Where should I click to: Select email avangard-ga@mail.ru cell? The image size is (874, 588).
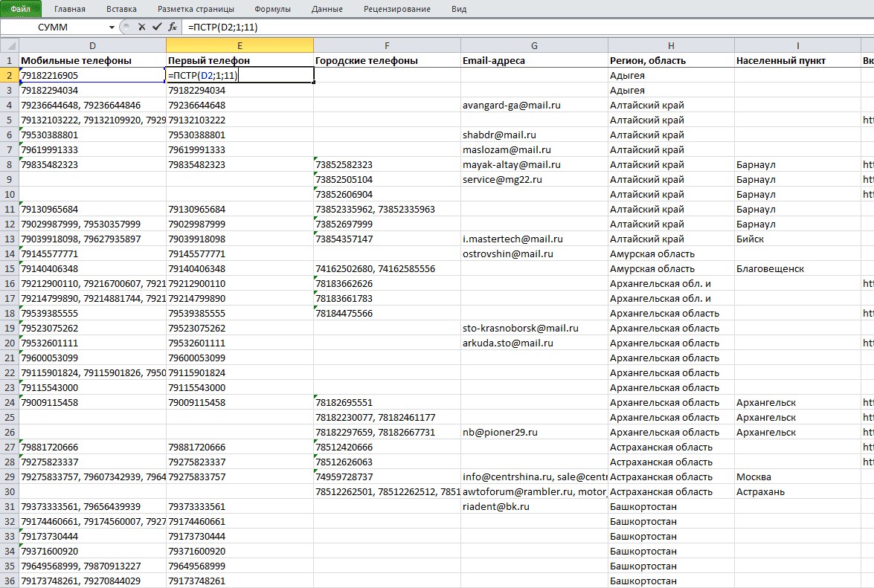(x=534, y=106)
